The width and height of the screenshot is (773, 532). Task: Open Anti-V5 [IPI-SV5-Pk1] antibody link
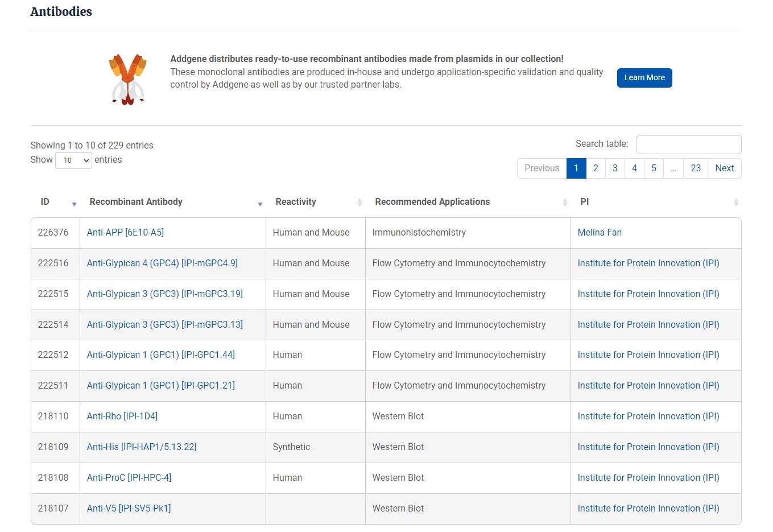(x=129, y=509)
